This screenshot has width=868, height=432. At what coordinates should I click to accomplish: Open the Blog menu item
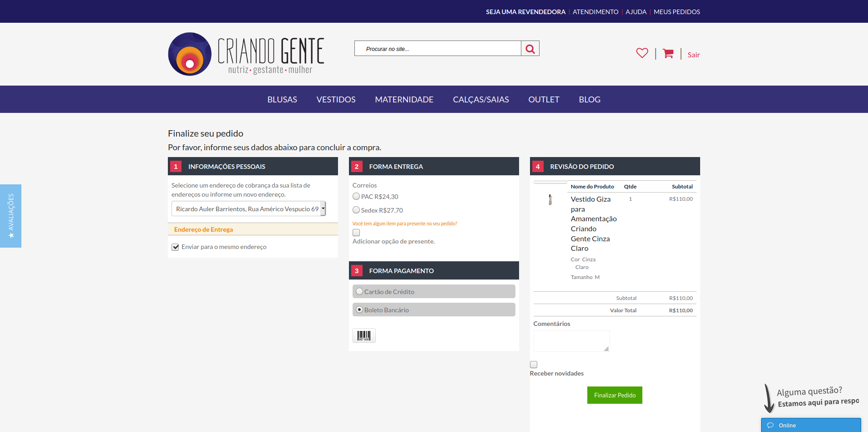click(x=590, y=99)
